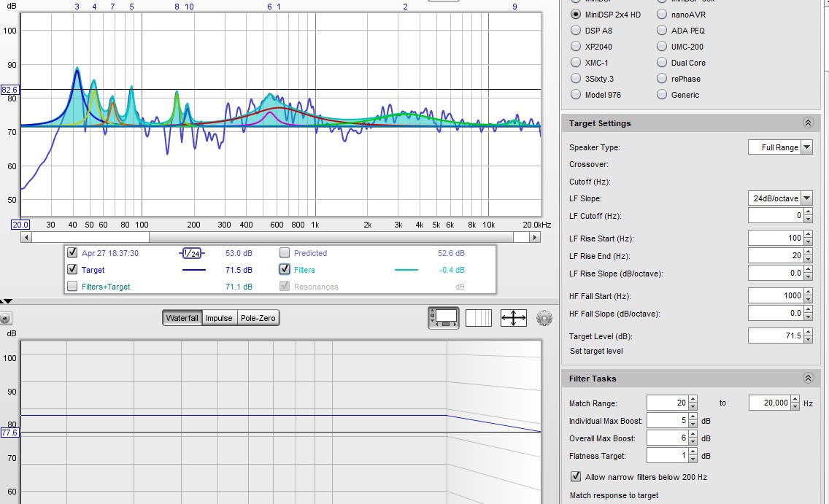Enable the Predicted trace checkbox
Viewport: 829px width, 504px height.
(285, 253)
